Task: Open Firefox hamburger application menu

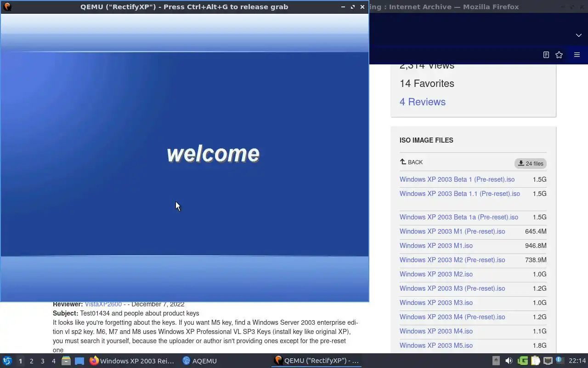Action: 577,55
